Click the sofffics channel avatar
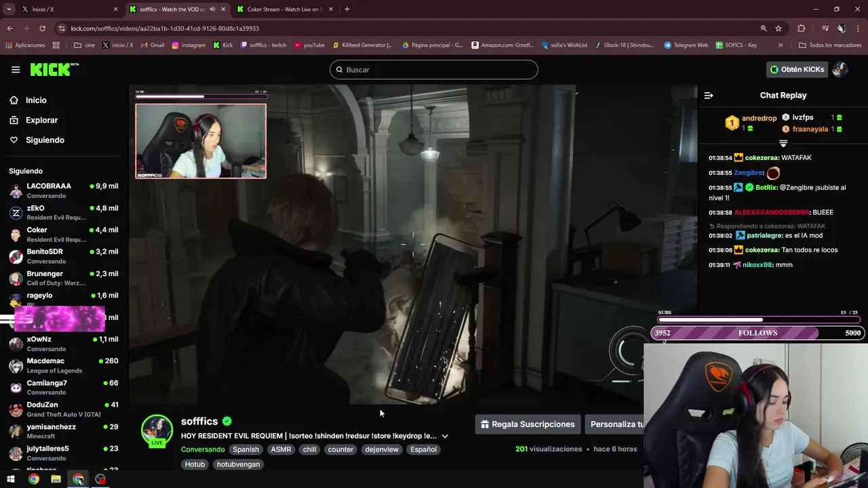868x488 pixels. [157, 430]
